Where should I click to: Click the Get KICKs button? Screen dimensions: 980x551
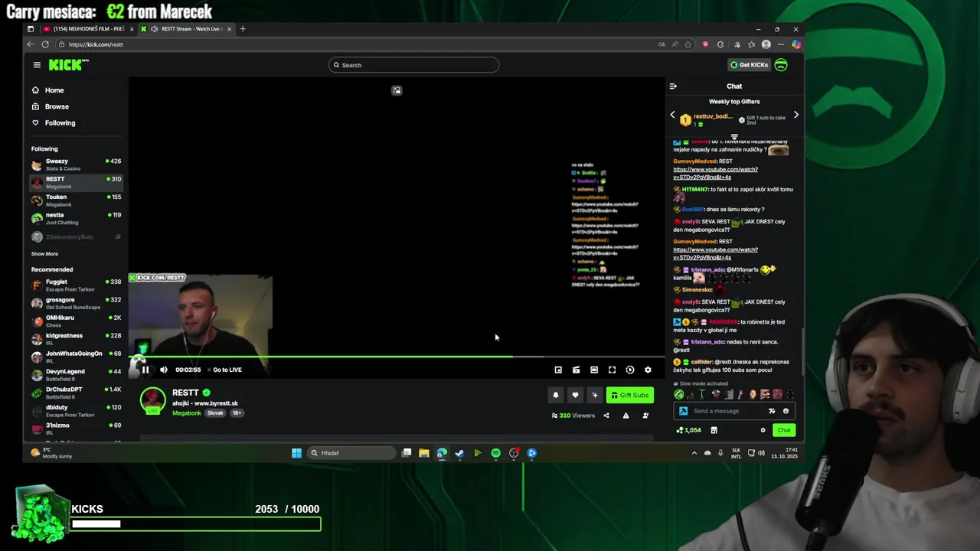coord(749,65)
